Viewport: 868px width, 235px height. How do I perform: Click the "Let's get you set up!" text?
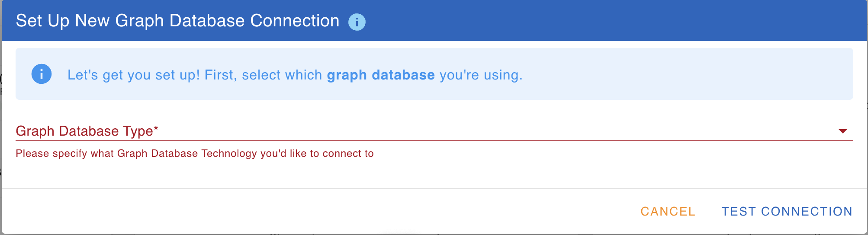coord(133,75)
